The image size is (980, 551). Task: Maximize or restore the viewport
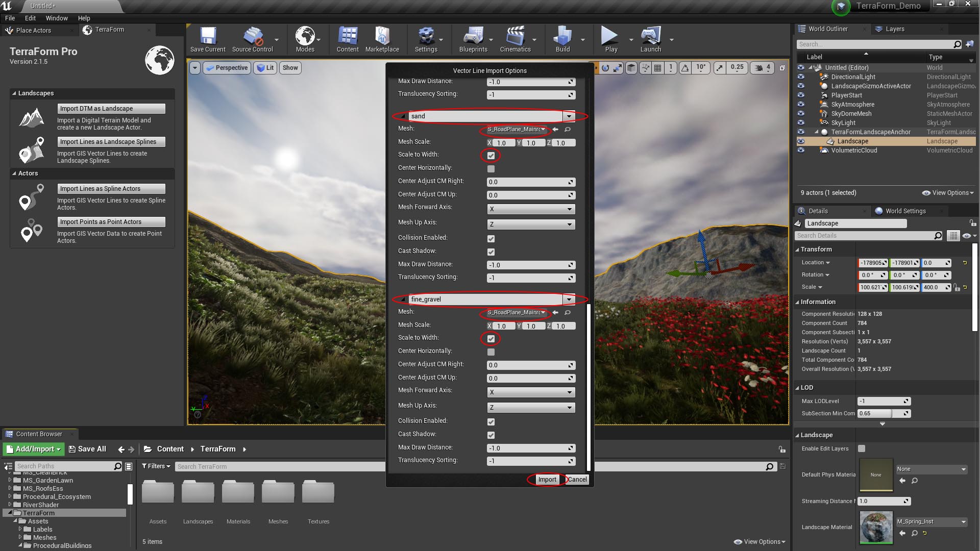(x=782, y=68)
